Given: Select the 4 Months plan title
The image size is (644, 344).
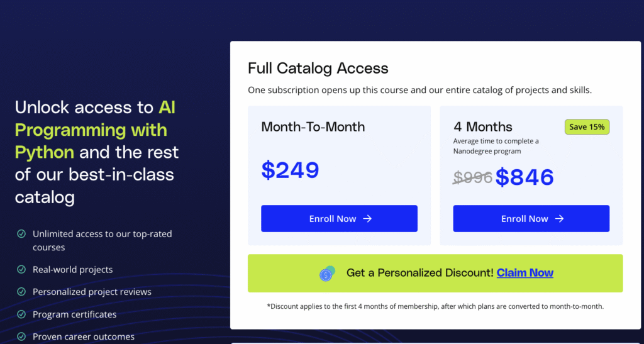Looking at the screenshot, I should (x=483, y=127).
